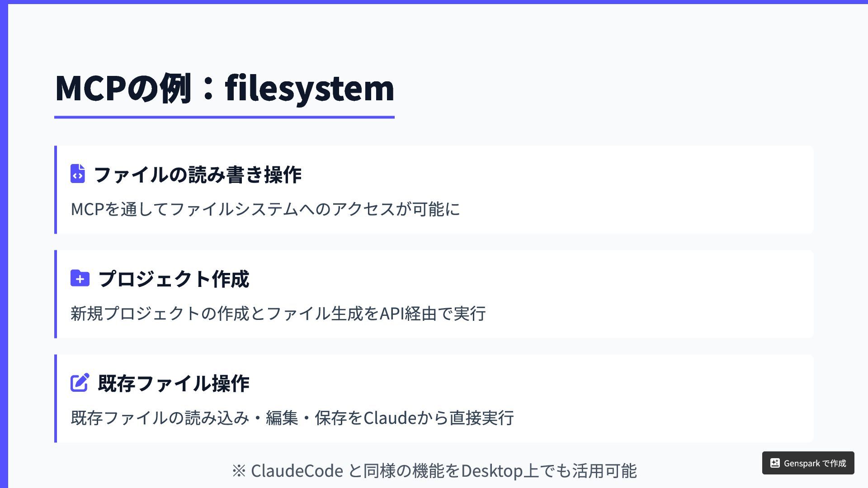Select the heading ファイルの読み書き操作
The height and width of the screenshot is (488, 868).
point(198,175)
